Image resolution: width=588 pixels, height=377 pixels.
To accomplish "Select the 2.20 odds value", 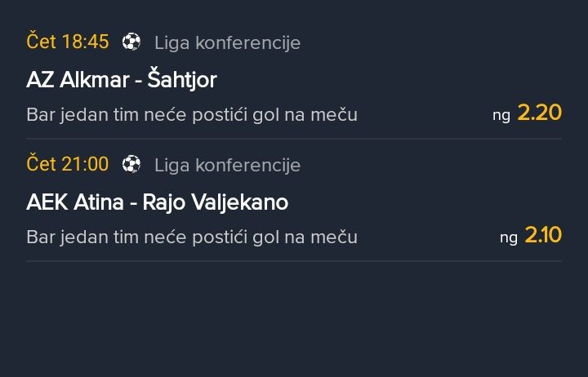I will point(540,113).
